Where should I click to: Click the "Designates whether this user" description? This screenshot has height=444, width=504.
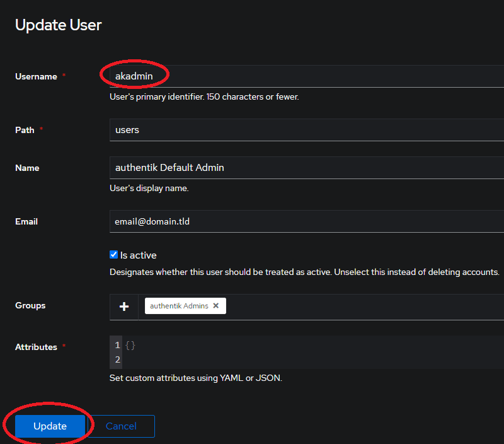[x=304, y=272]
